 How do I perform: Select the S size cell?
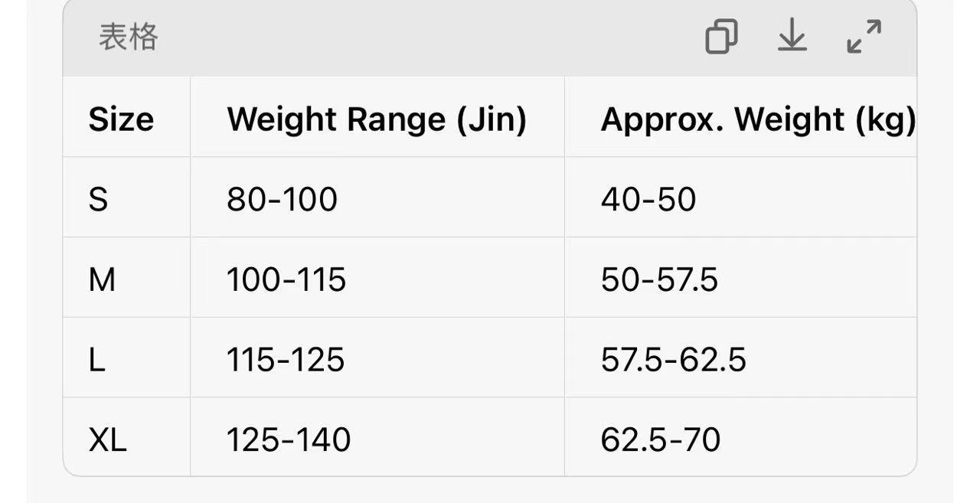99,199
